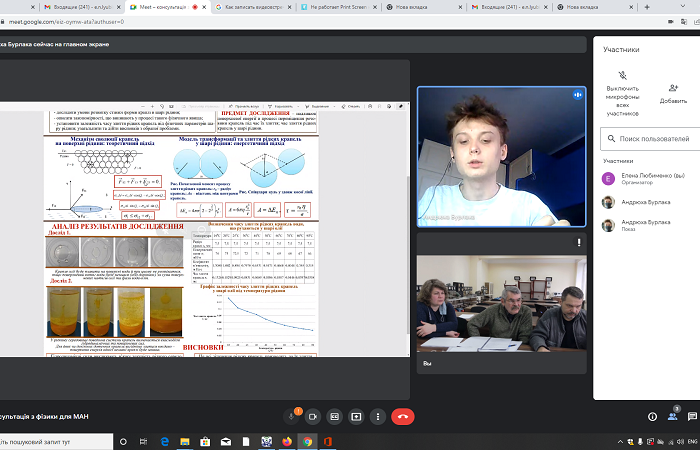Toggle the camera on or off
Image resolution: width=700 pixels, height=450 pixels.
(311, 415)
